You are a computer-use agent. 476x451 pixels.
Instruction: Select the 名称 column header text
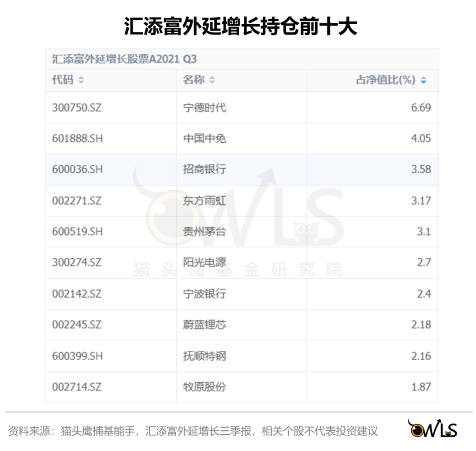pyautogui.click(x=193, y=80)
